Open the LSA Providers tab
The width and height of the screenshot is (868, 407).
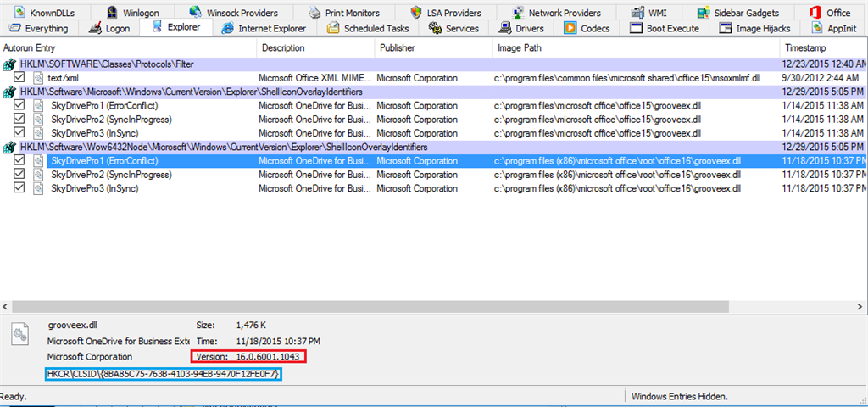tap(446, 12)
